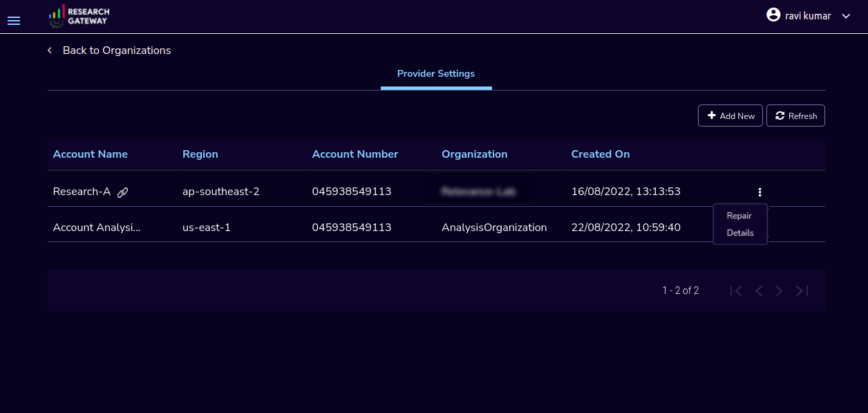Select the Account Analysi... row name
Screen dimensions: 868x413
[x=97, y=228]
